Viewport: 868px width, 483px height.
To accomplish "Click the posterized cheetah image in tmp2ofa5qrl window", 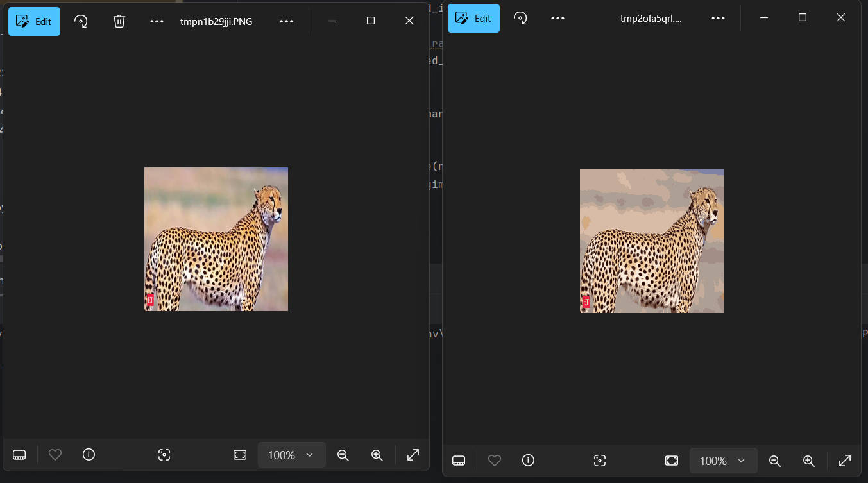I will pos(651,241).
